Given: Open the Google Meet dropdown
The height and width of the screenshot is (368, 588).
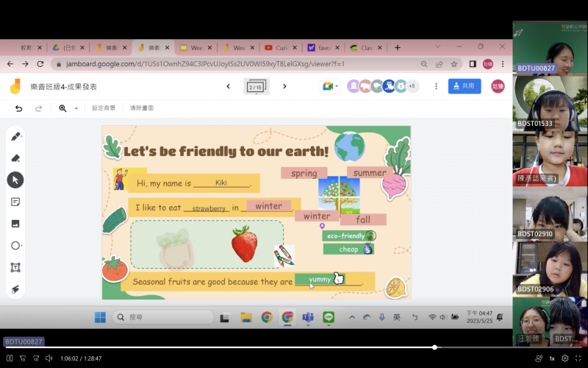Looking at the screenshot, I should (330, 86).
